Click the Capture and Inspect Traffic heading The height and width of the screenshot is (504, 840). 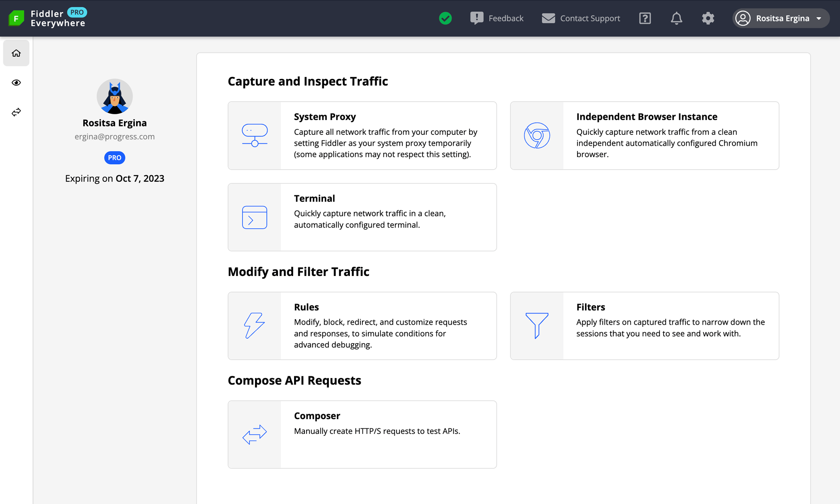click(308, 81)
